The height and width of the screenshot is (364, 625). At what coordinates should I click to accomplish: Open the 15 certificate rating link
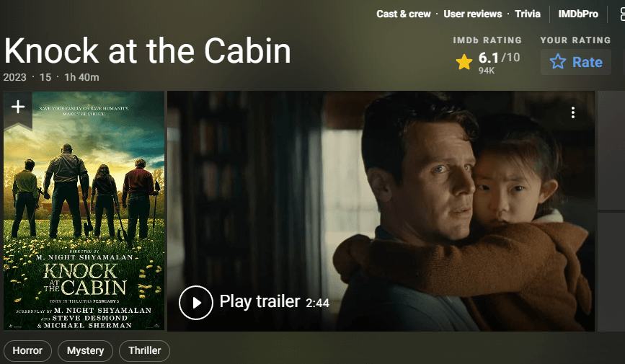(x=45, y=77)
